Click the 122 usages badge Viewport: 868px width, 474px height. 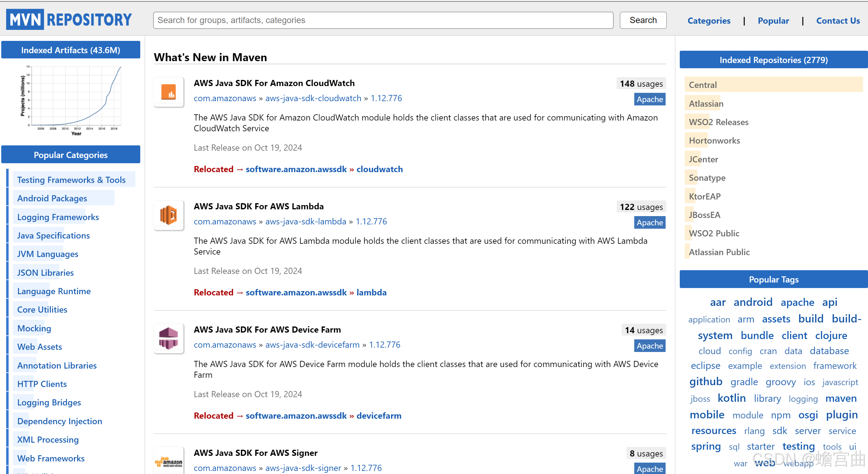click(x=641, y=207)
